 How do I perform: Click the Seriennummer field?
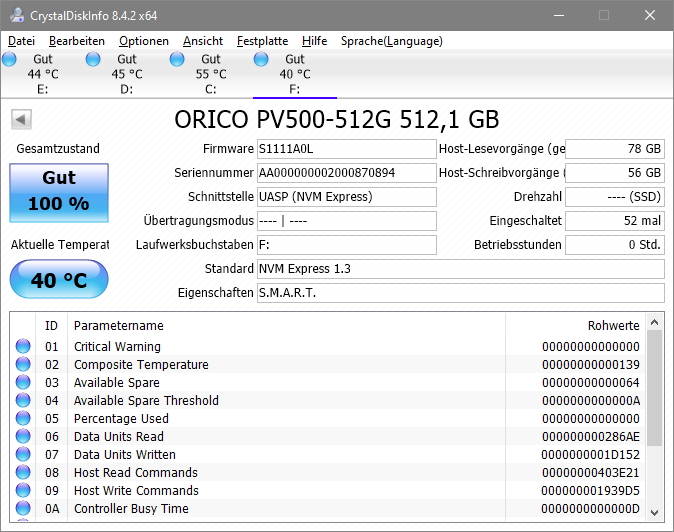tap(346, 173)
